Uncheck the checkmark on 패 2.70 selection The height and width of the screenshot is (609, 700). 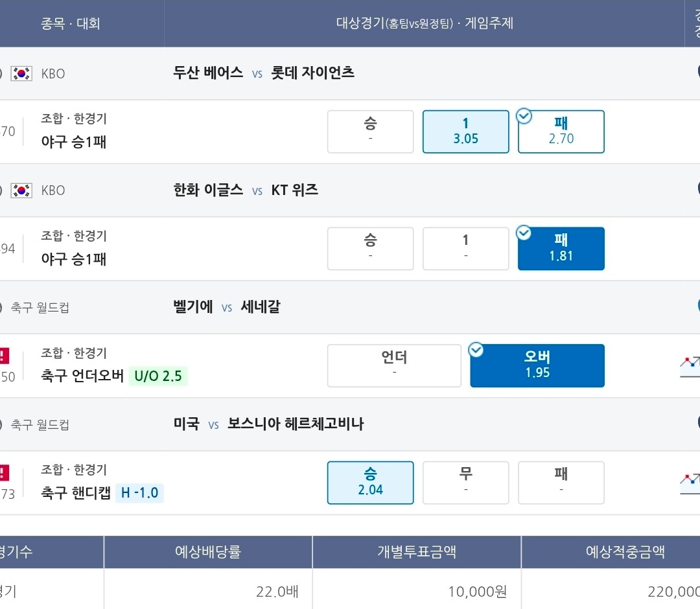pyautogui.click(x=524, y=117)
